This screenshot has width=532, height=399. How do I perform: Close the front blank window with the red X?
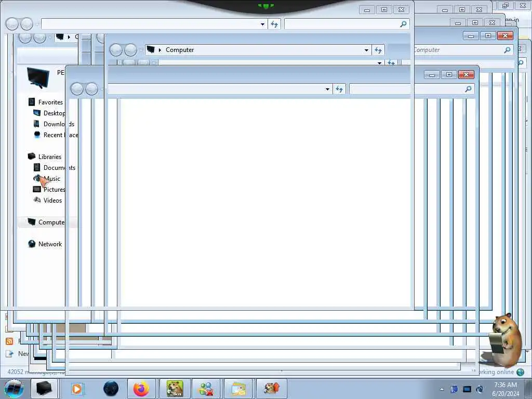point(466,75)
